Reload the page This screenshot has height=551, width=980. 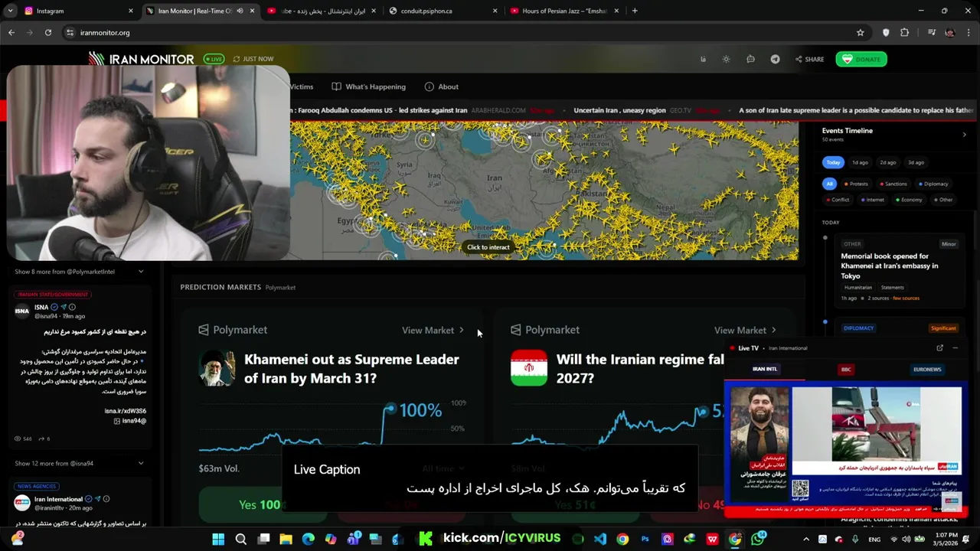[x=48, y=32]
